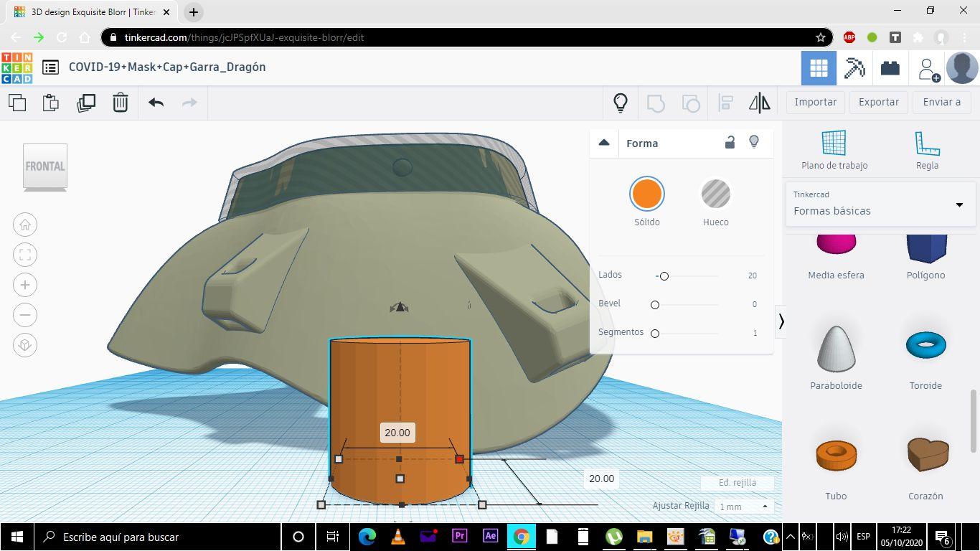Image resolution: width=980 pixels, height=551 pixels.
Task: Activate the Mirror (flip) tool
Action: (x=760, y=103)
